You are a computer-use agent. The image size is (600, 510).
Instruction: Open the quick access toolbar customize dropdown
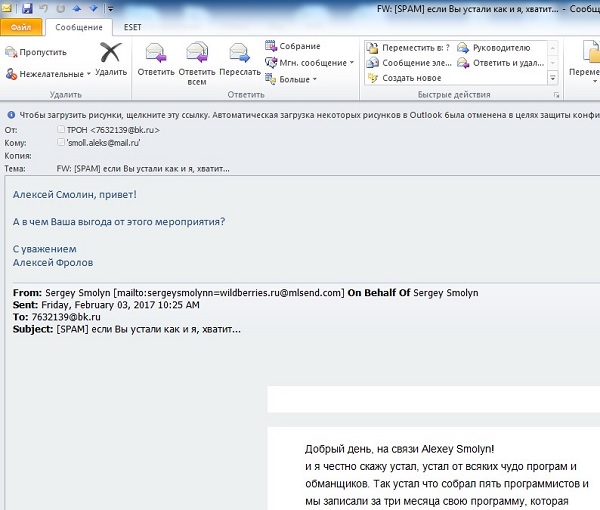coord(110,8)
